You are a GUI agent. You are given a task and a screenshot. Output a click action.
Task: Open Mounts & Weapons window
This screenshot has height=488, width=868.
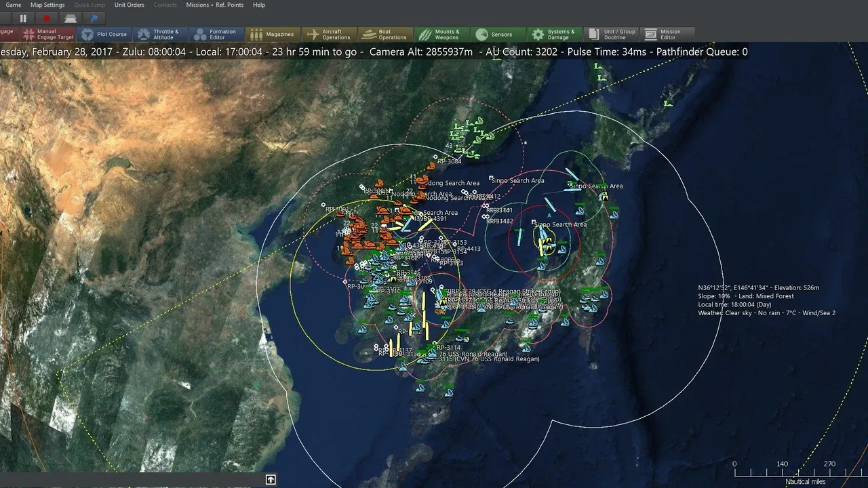click(x=441, y=34)
